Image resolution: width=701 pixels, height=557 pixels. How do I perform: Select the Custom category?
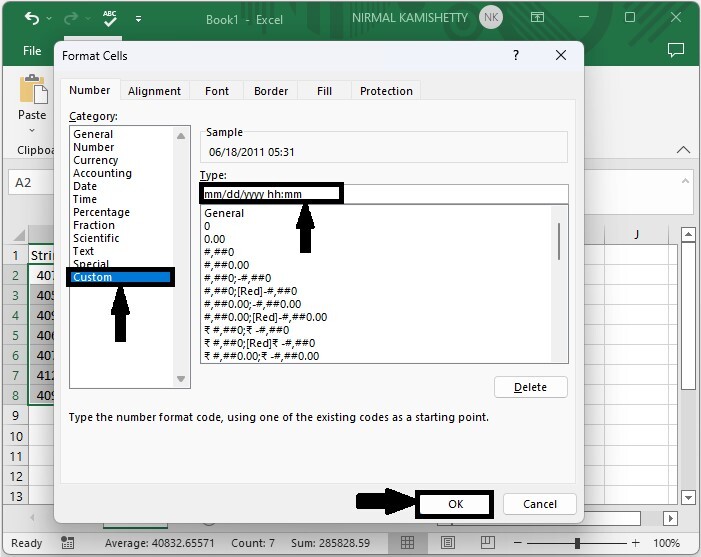[120, 277]
